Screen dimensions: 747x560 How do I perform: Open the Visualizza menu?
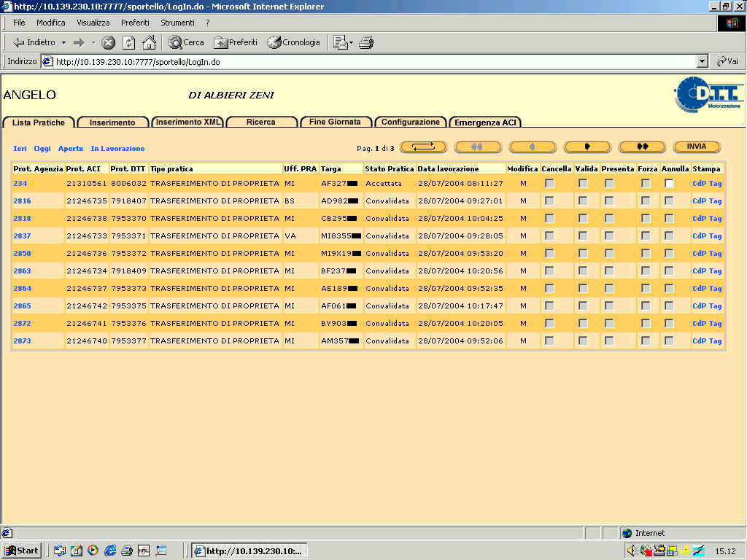[93, 23]
